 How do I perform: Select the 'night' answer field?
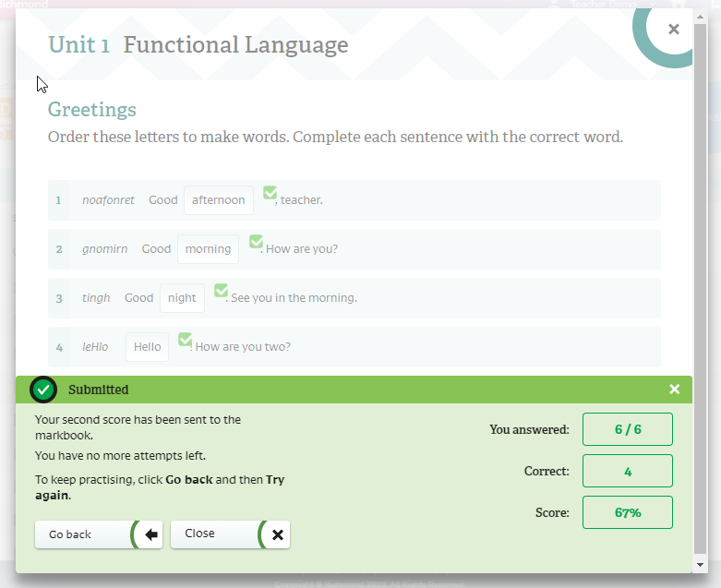pos(182,298)
